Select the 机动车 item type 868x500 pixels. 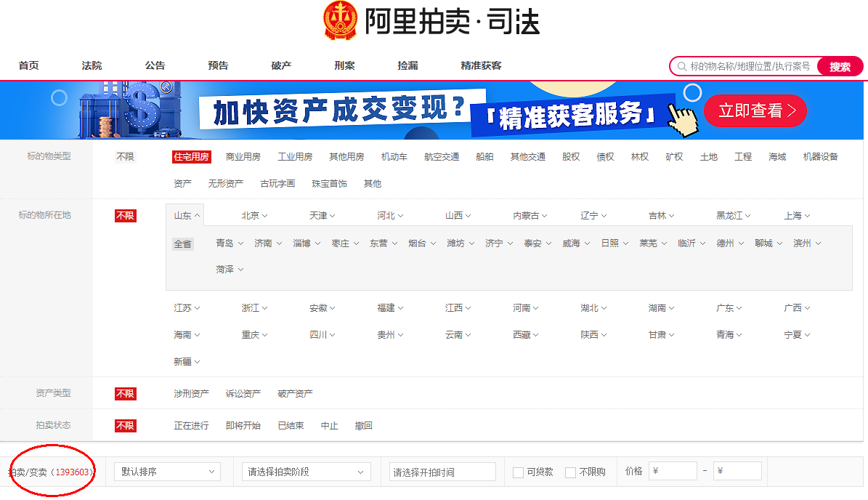(394, 157)
